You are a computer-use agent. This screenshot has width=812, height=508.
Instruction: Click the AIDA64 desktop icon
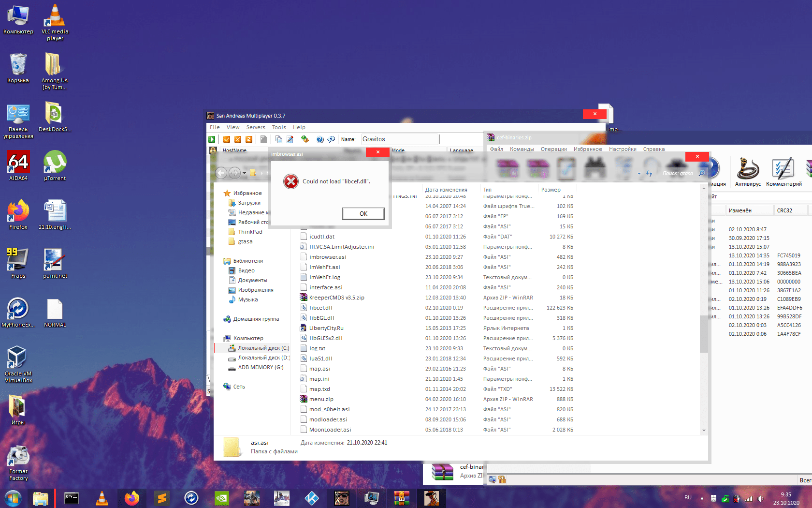(x=18, y=165)
